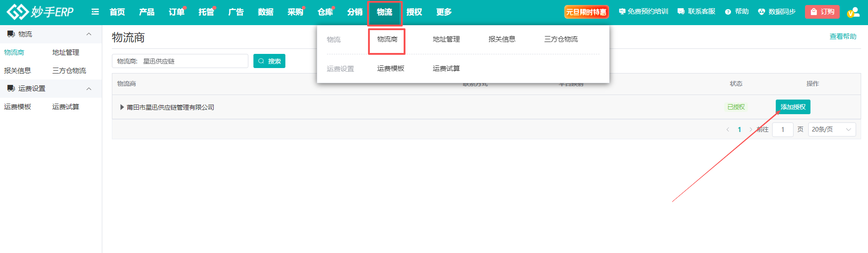Select 物流商 in the sidebar
This screenshot has height=253, width=868.
click(14, 53)
